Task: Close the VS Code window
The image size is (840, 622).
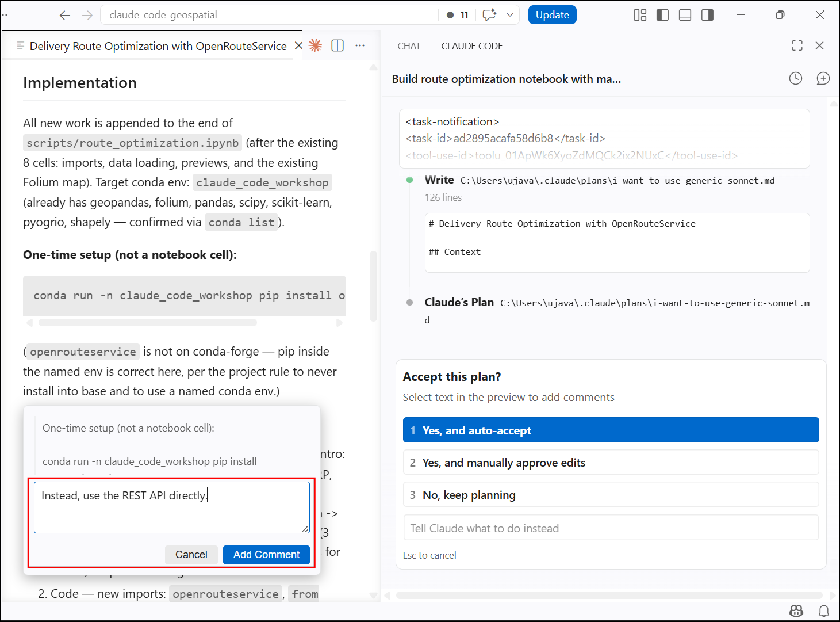Action: (820, 15)
